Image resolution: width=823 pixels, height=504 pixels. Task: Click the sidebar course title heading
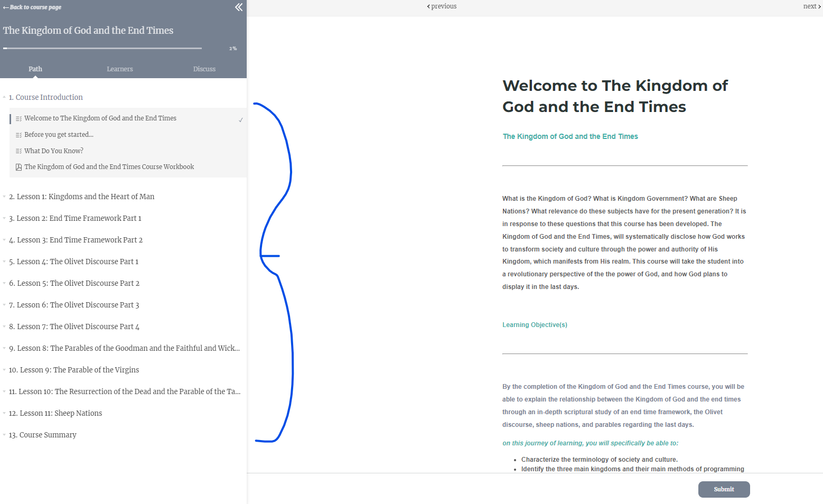pyautogui.click(x=88, y=31)
